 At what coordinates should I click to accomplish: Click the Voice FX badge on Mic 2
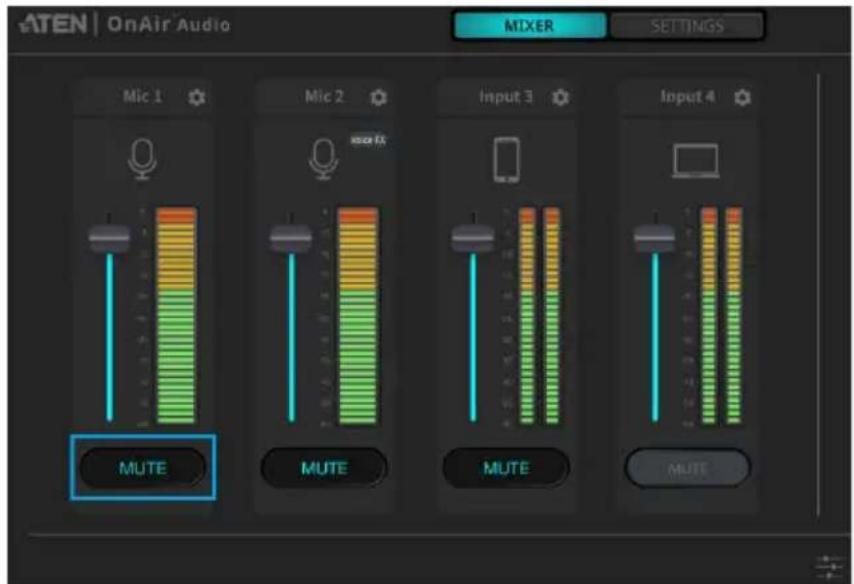(368, 140)
